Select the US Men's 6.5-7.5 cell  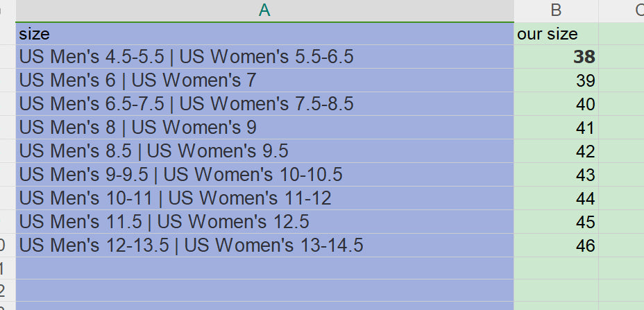pos(264,104)
